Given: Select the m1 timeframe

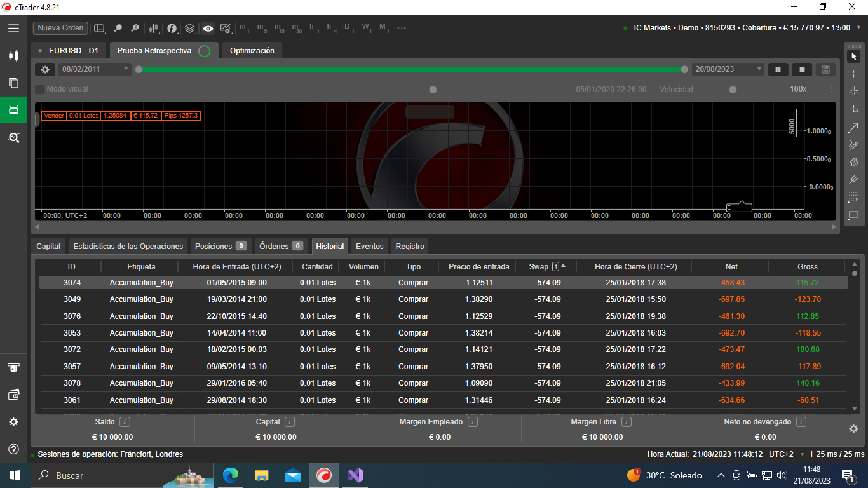Looking at the screenshot, I should [245, 28].
